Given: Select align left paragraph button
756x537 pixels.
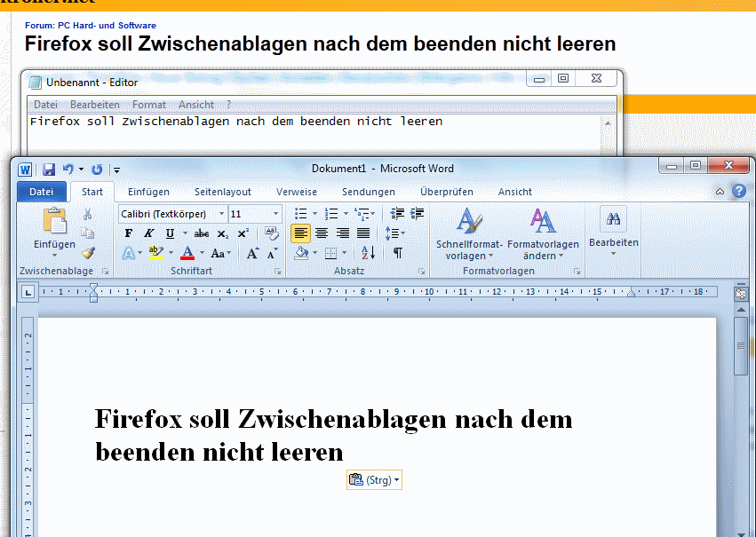Looking at the screenshot, I should pyautogui.click(x=300, y=233).
